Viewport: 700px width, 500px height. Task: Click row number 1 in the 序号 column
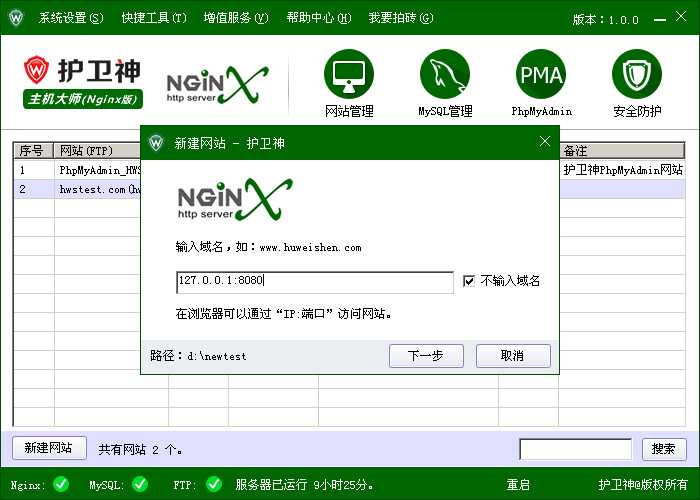click(x=22, y=170)
